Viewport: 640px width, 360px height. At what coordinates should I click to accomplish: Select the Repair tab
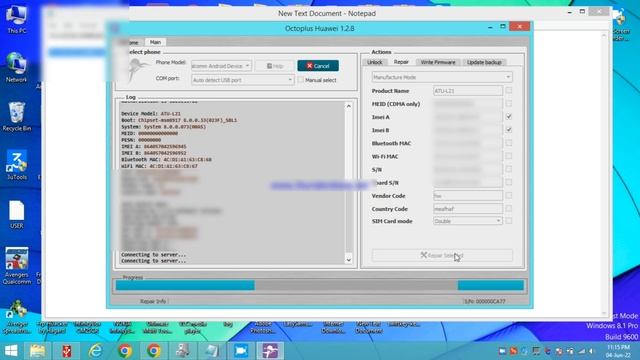click(401, 62)
